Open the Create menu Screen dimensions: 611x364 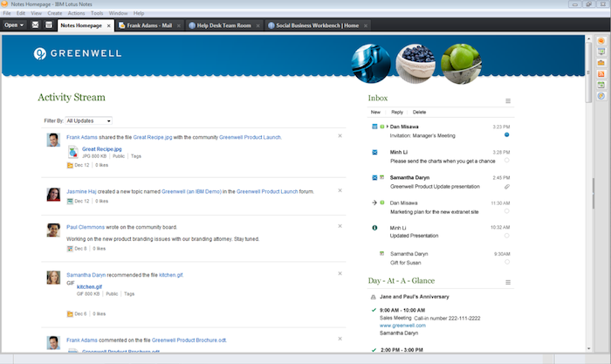tap(54, 13)
